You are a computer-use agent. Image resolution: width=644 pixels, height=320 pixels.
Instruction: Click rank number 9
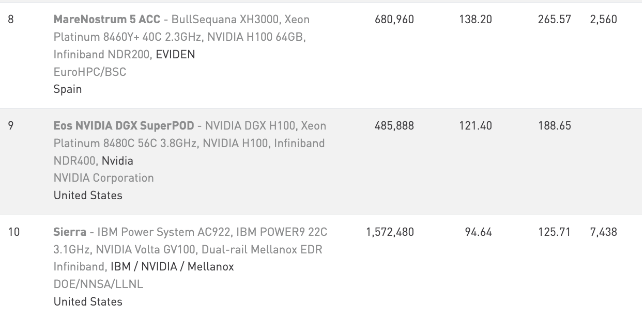[x=11, y=126]
